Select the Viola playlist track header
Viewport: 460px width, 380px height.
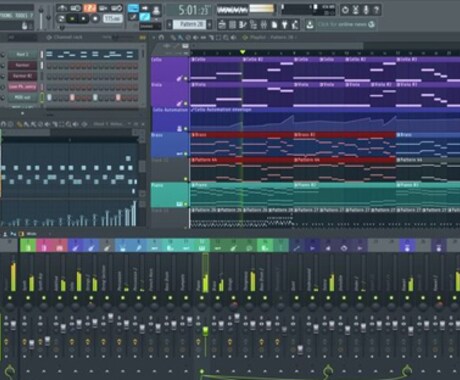pos(170,94)
